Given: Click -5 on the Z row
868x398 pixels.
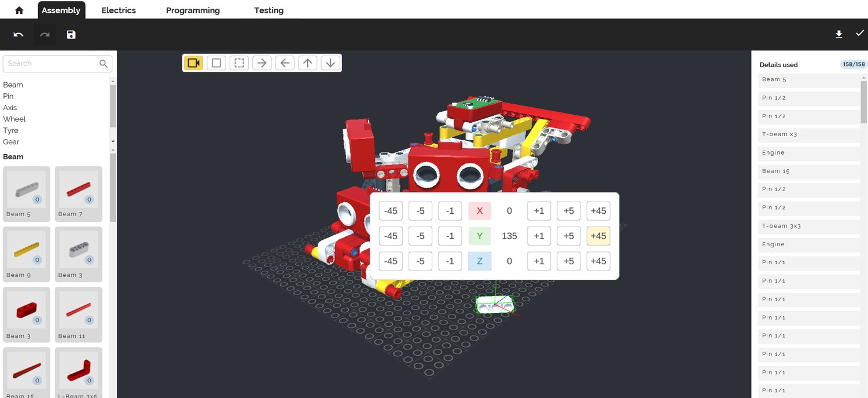Looking at the screenshot, I should coord(421,261).
